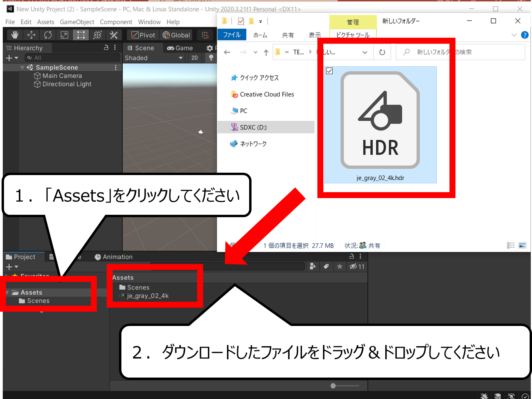Screen dimensions: 532x399
Task: Open the Project panel create plus dropdown
Action: point(12,267)
